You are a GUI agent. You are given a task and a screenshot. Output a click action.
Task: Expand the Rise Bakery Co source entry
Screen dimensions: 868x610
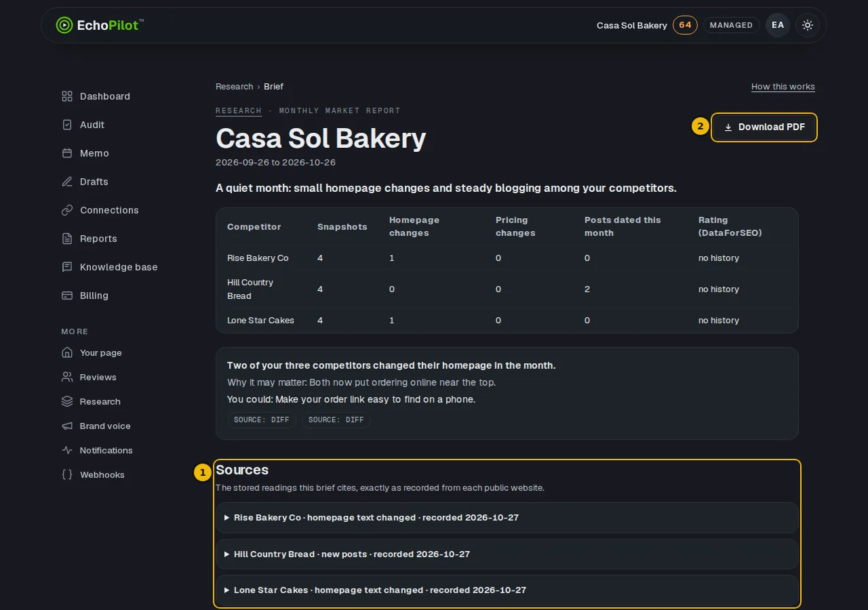coord(507,518)
